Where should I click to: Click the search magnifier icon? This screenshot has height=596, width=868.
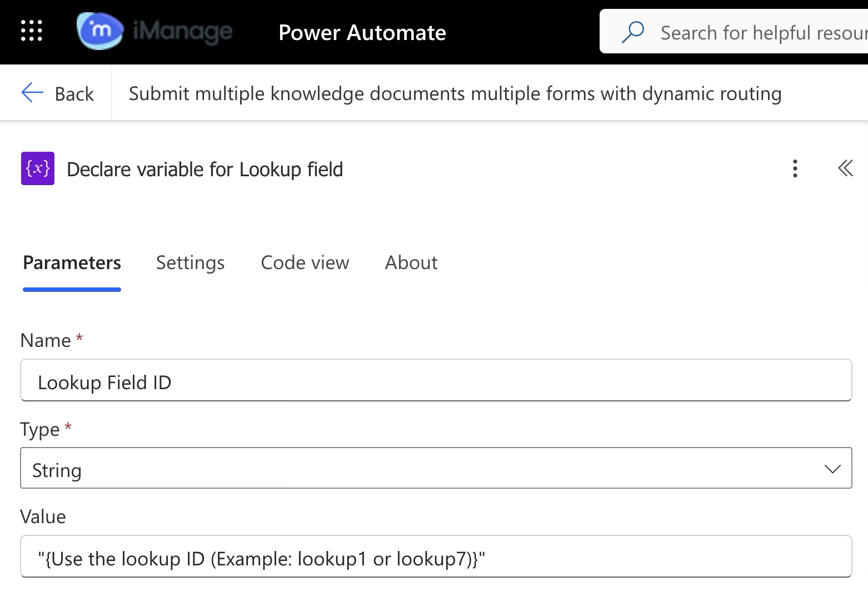click(632, 32)
